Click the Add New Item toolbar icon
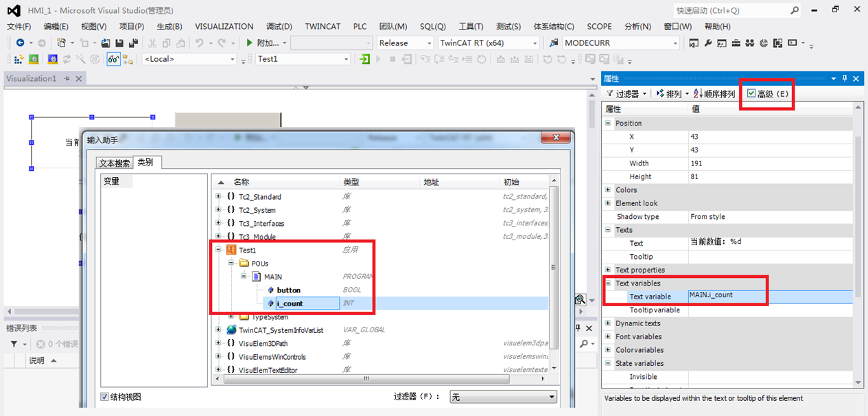The height and width of the screenshot is (416, 868). (84, 43)
